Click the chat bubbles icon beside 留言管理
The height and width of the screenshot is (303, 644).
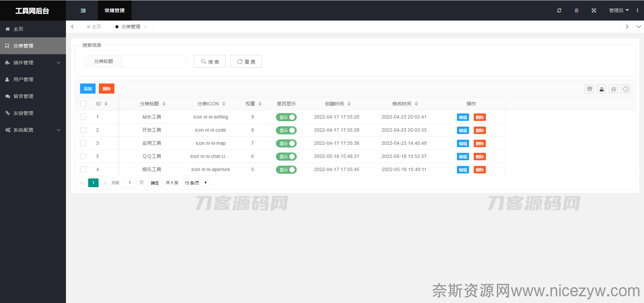tap(7, 96)
